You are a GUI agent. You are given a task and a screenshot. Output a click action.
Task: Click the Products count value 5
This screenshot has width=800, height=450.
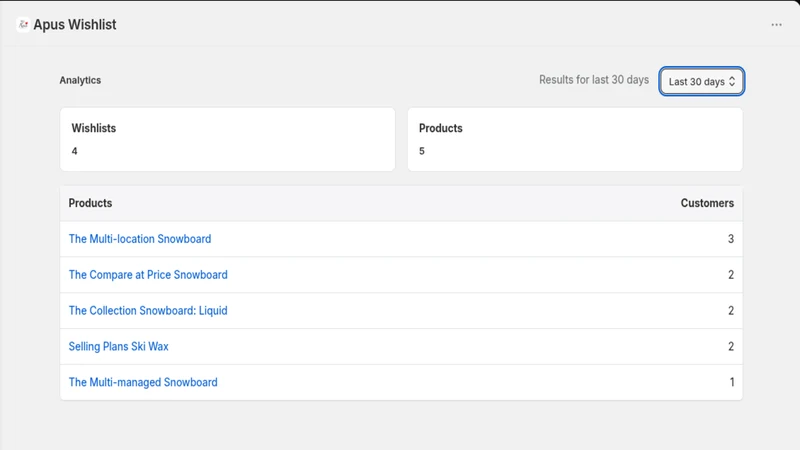421,151
